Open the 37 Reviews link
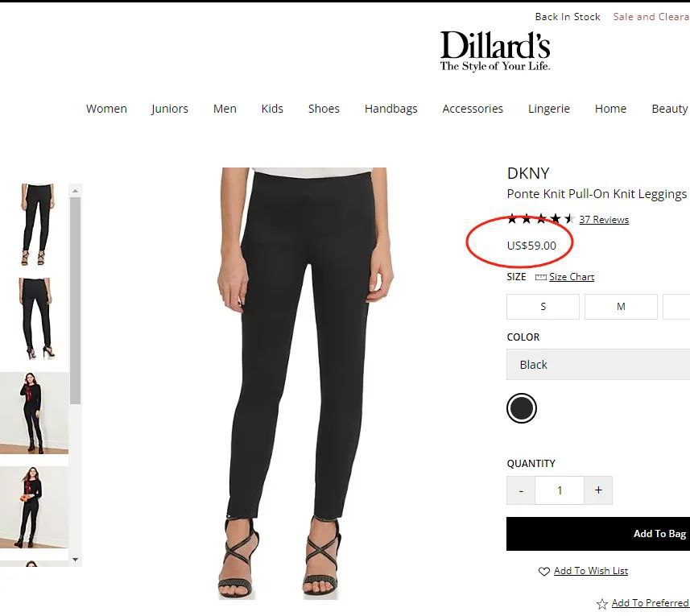The height and width of the screenshot is (616, 690). coord(604,219)
